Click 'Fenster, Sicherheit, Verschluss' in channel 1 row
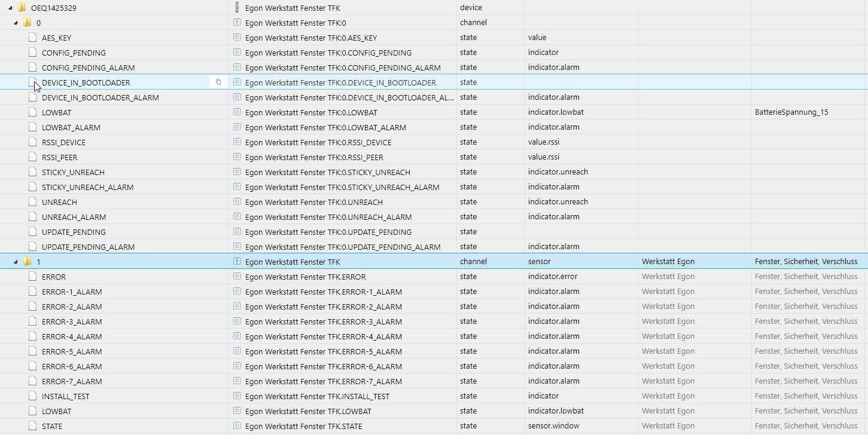This screenshot has width=868, height=435. [x=806, y=262]
